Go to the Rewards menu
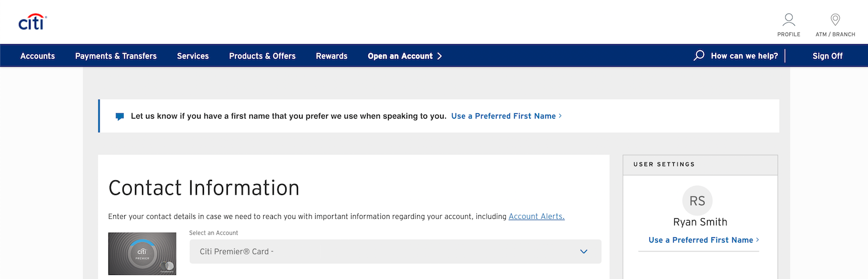 331,56
